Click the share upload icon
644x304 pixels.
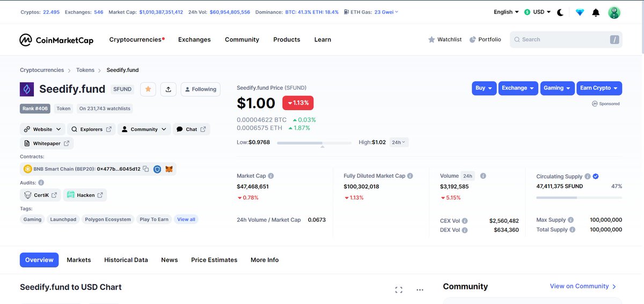[x=169, y=89]
